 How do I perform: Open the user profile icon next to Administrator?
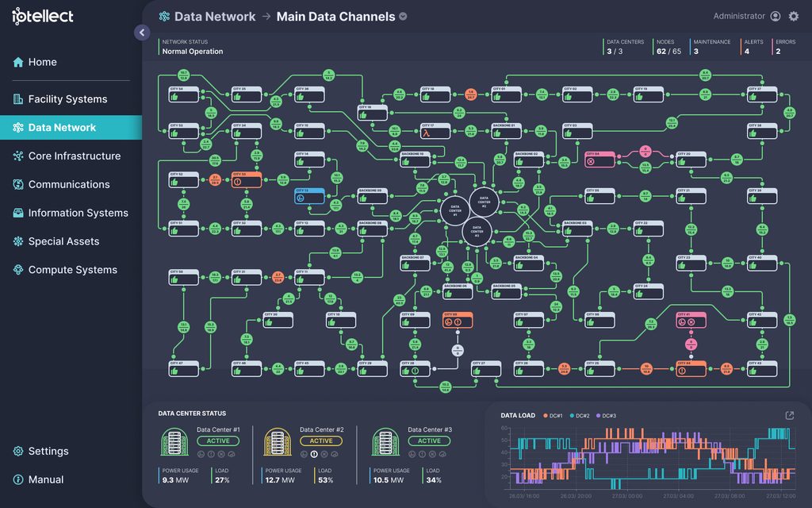tap(776, 16)
